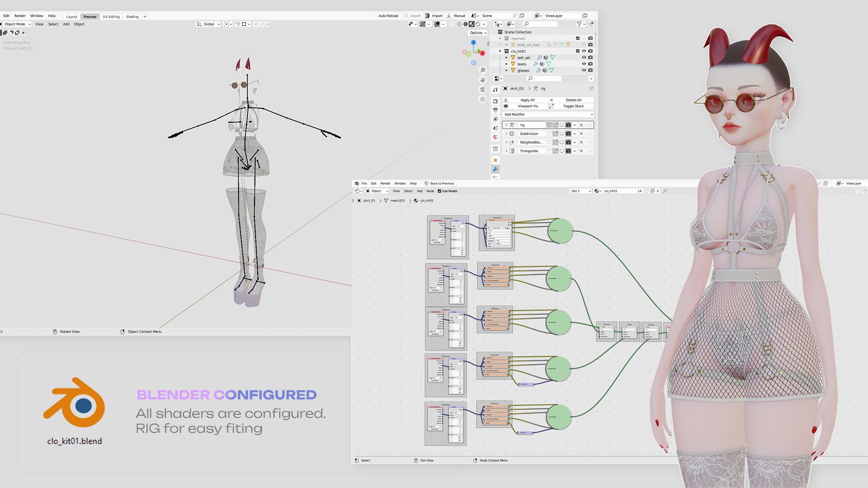
Task: Switch to the Shading workspace tab
Action: tap(132, 17)
